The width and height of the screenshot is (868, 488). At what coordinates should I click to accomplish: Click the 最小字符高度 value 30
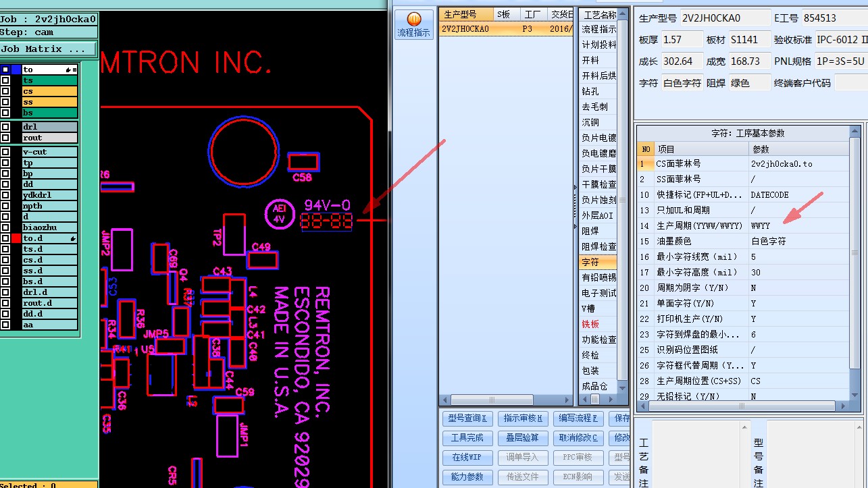coord(799,272)
